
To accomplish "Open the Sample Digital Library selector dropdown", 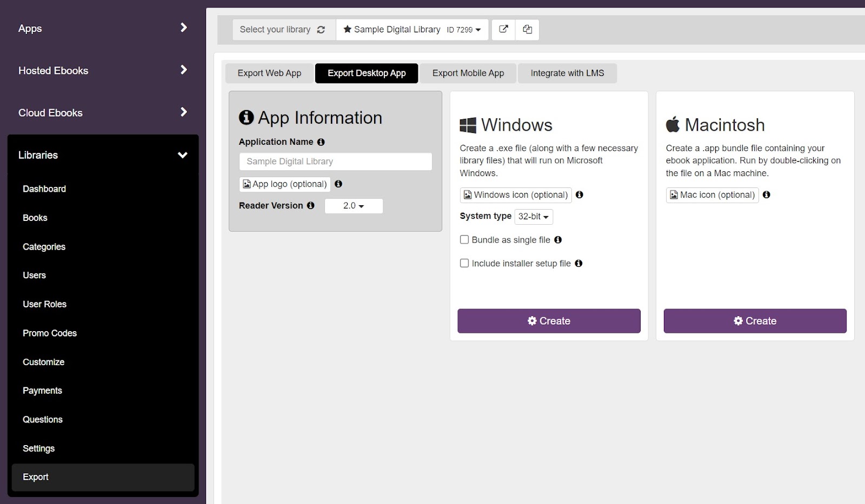I will (x=412, y=30).
